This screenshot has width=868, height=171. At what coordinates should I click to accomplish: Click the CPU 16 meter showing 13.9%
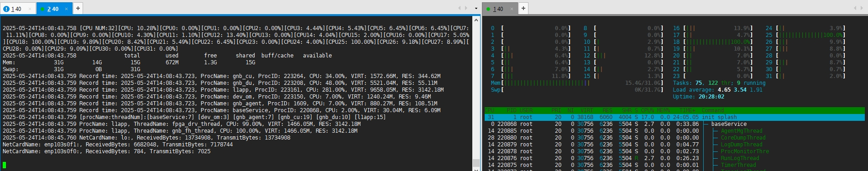pos(713,28)
